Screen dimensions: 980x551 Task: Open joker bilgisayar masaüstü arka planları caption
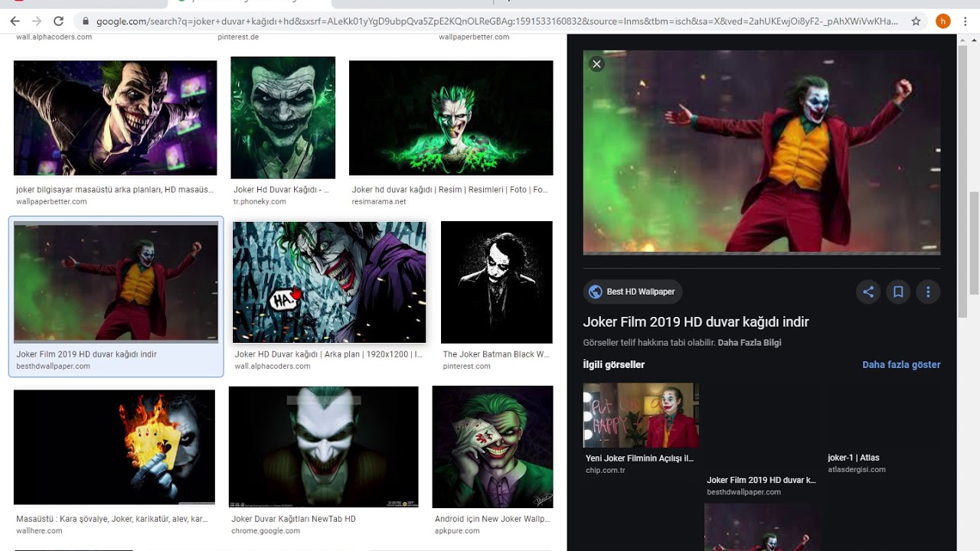point(115,190)
